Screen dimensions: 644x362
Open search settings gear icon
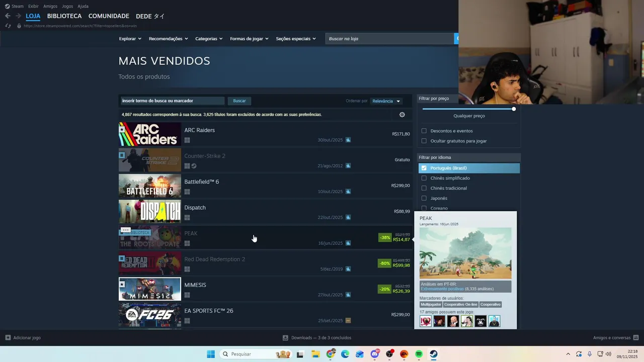tap(402, 115)
